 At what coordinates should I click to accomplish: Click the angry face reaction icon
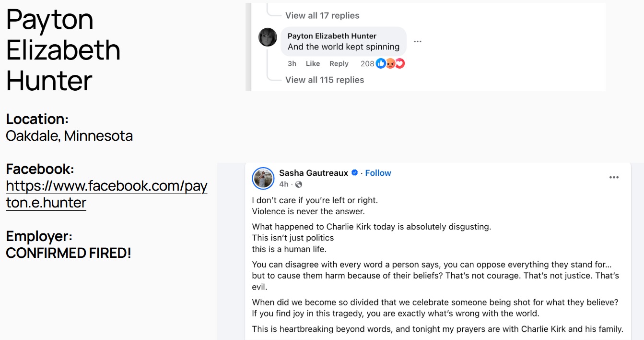pos(390,63)
